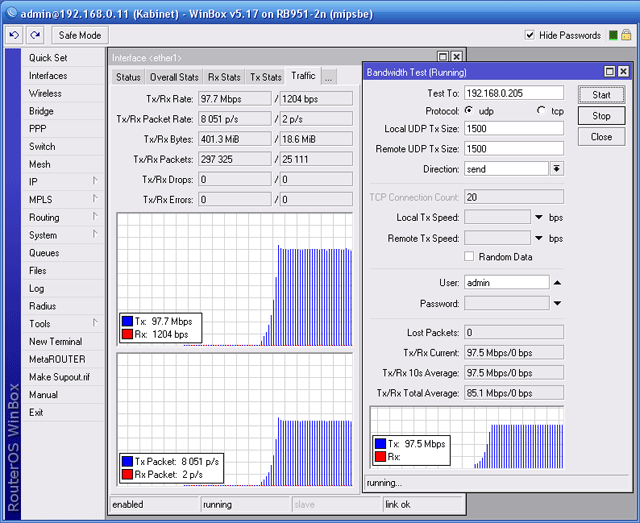Maximize the Interface ether1 window
Screen dimensions: 640x523
443,56
